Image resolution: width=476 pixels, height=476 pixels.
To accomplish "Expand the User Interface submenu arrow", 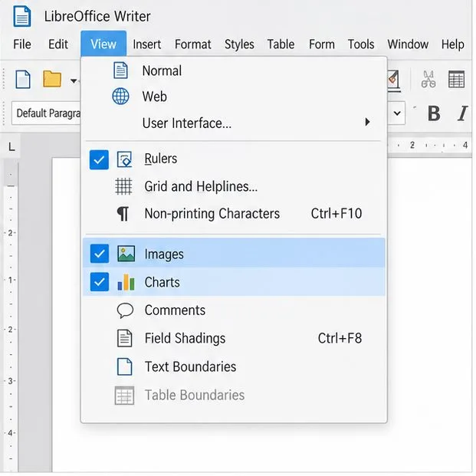I will (367, 122).
